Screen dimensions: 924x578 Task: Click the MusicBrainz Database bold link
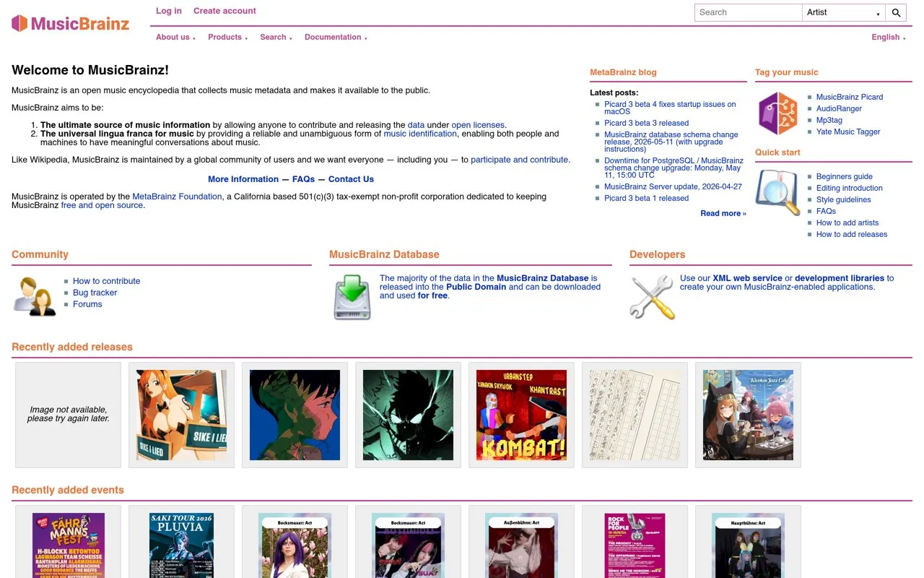tap(543, 278)
